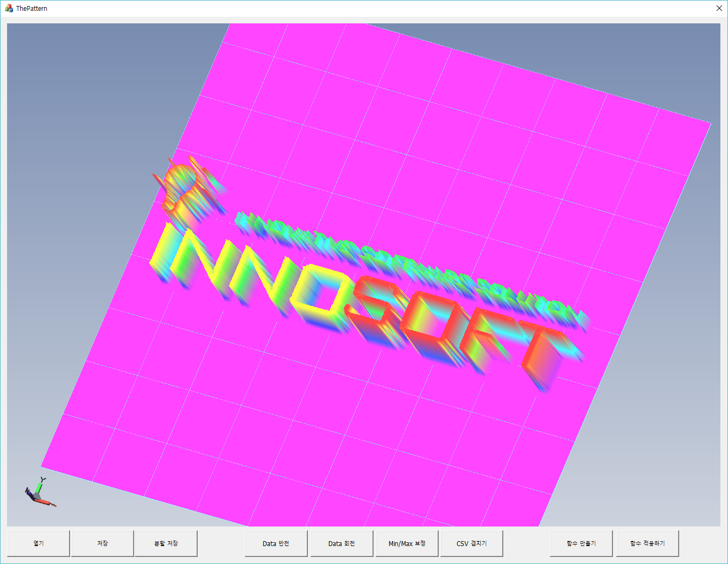
Task: Click the Data 반전 button
Action: tap(276, 543)
